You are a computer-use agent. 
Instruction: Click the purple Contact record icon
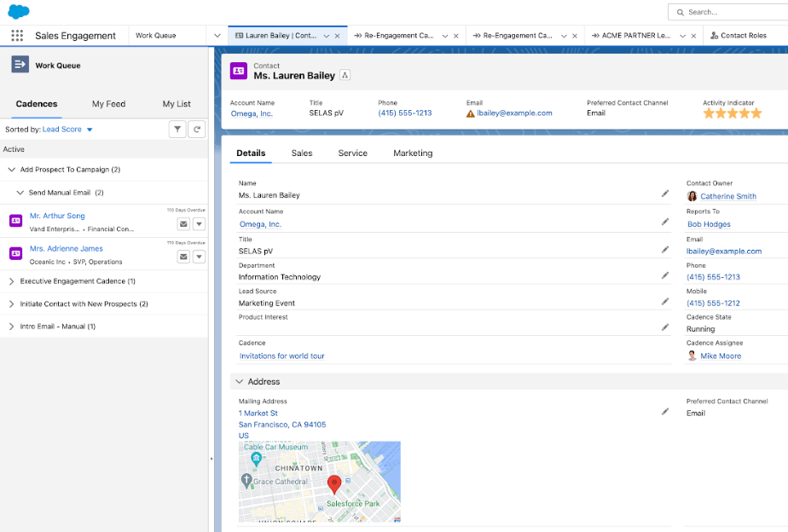point(239,71)
